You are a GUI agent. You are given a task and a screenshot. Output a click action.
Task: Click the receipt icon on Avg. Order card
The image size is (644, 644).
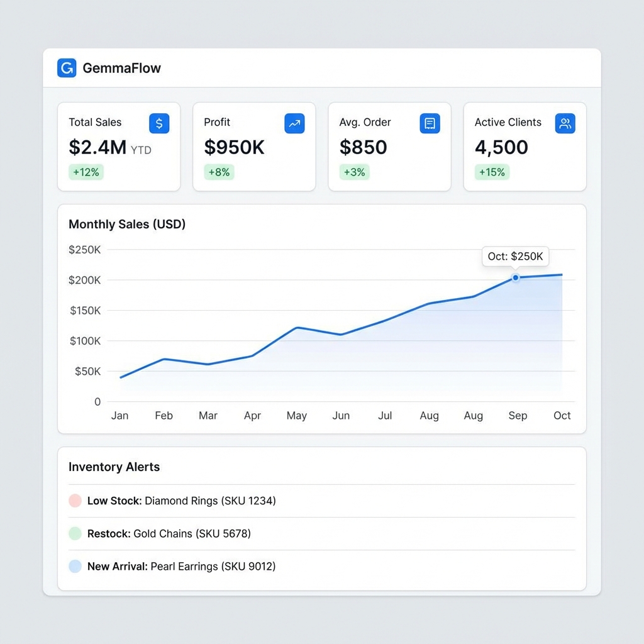coord(430,123)
